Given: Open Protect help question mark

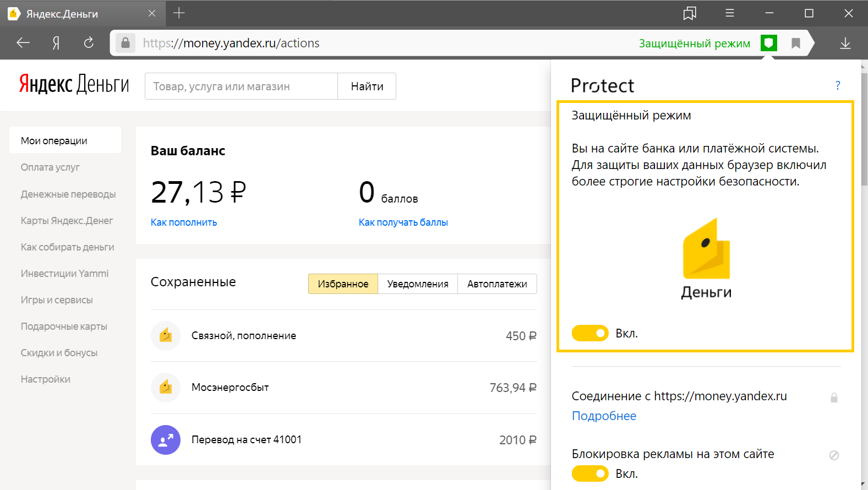Looking at the screenshot, I should [x=838, y=85].
